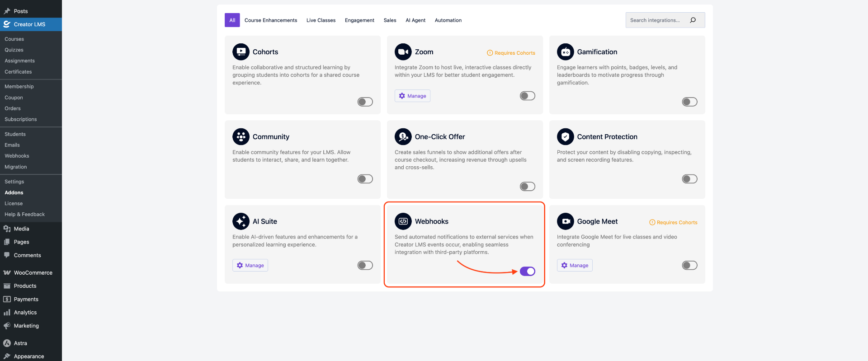
Task: Click the AI Suite sparkle icon
Action: point(241,221)
